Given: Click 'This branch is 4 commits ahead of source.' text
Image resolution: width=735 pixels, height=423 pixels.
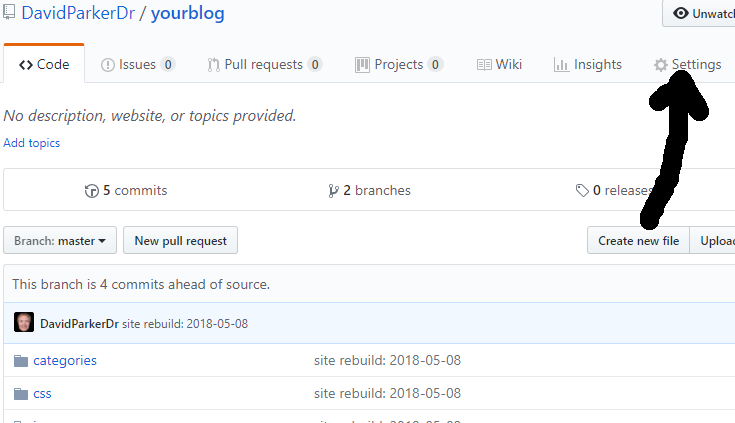Looking at the screenshot, I should click(x=141, y=284).
